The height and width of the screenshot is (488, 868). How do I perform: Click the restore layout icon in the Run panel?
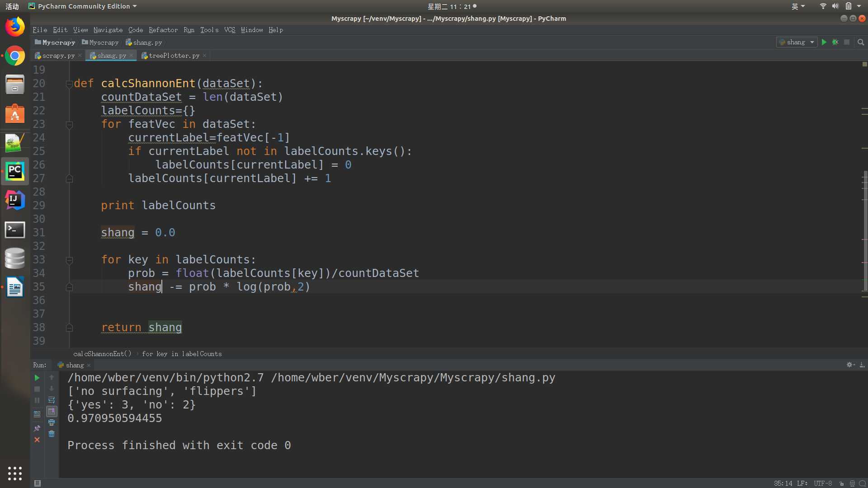[37, 414]
